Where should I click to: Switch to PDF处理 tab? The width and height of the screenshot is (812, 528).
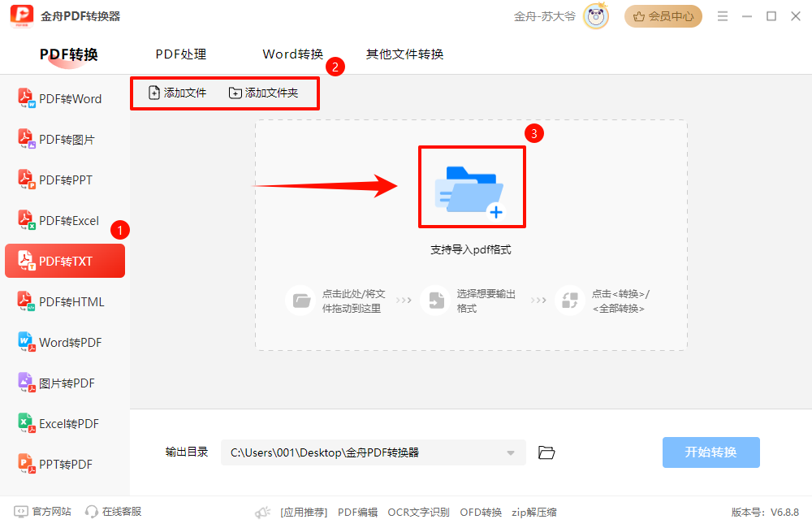point(181,54)
